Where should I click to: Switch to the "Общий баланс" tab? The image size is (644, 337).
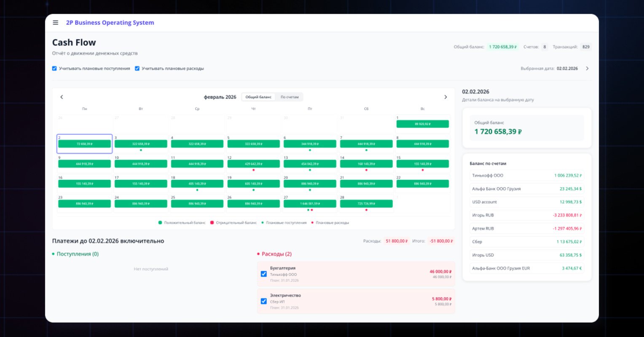(x=258, y=97)
